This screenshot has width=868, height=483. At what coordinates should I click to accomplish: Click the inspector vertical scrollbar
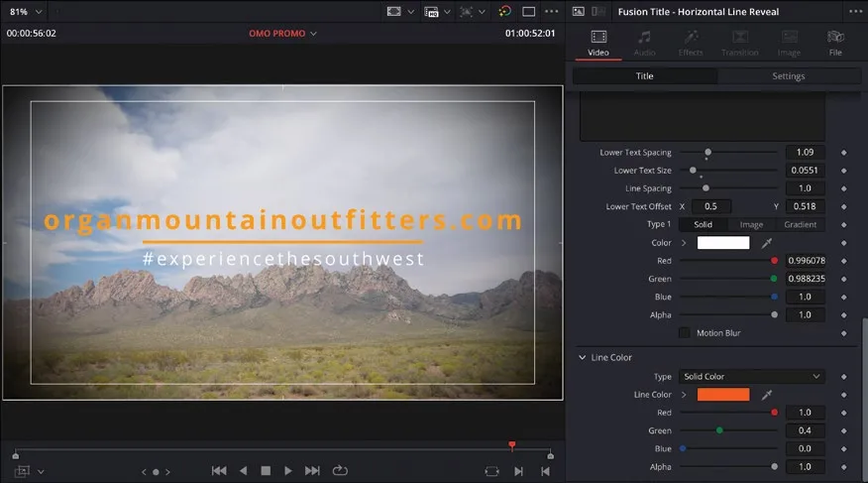pos(864,399)
